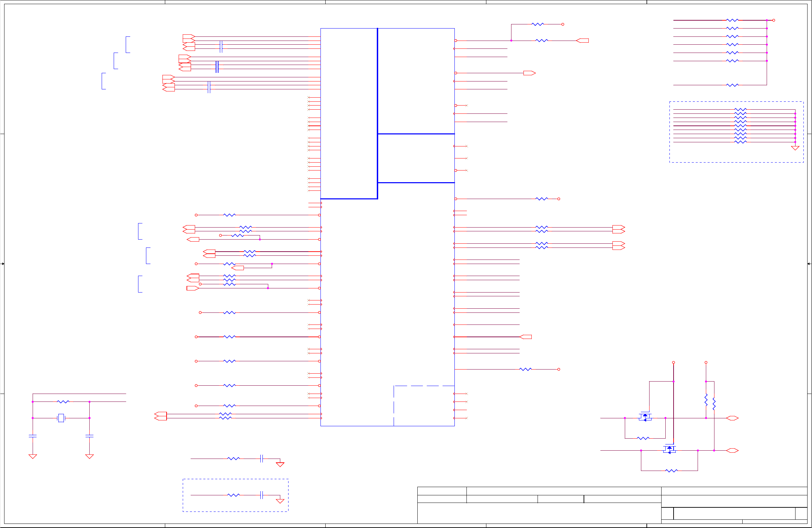Click the lower MOSFET transistor symbol
The width and height of the screenshot is (812, 528).
[x=669, y=449]
